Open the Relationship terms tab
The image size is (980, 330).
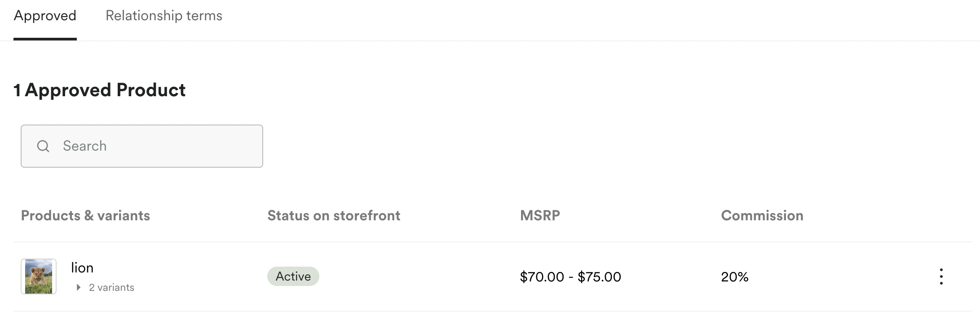point(164,16)
